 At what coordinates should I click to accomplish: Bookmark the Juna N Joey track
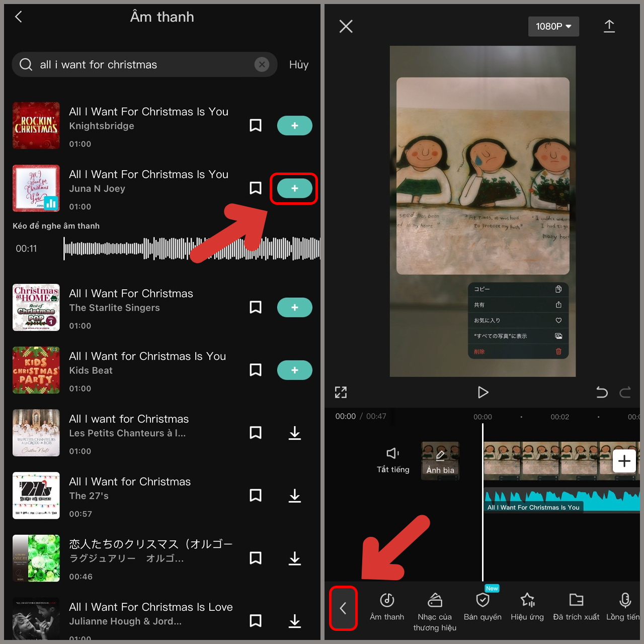click(x=256, y=189)
